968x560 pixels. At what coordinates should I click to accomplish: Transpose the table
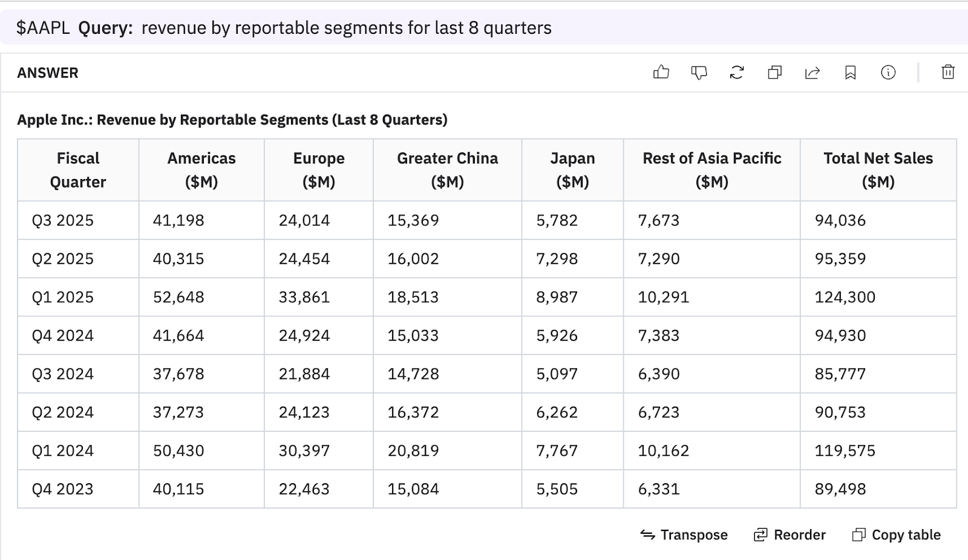click(x=684, y=535)
